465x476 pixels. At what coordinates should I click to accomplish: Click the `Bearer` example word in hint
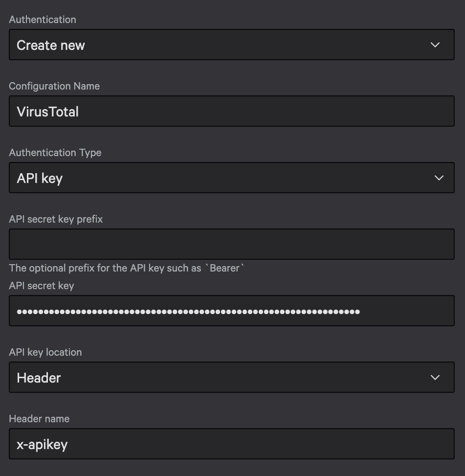coord(225,268)
